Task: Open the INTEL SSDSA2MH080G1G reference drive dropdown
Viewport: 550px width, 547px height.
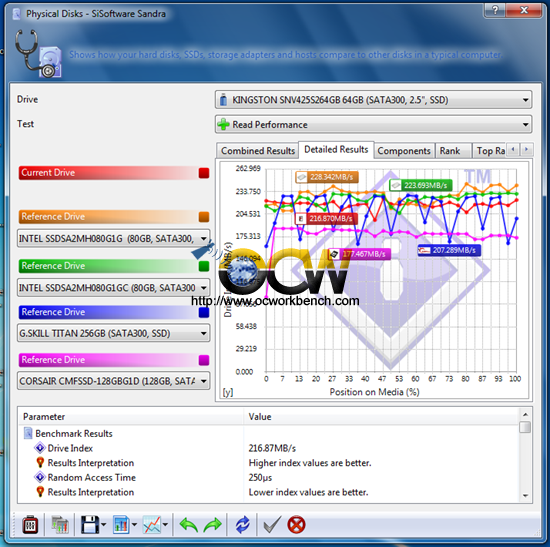Action: click(114, 239)
